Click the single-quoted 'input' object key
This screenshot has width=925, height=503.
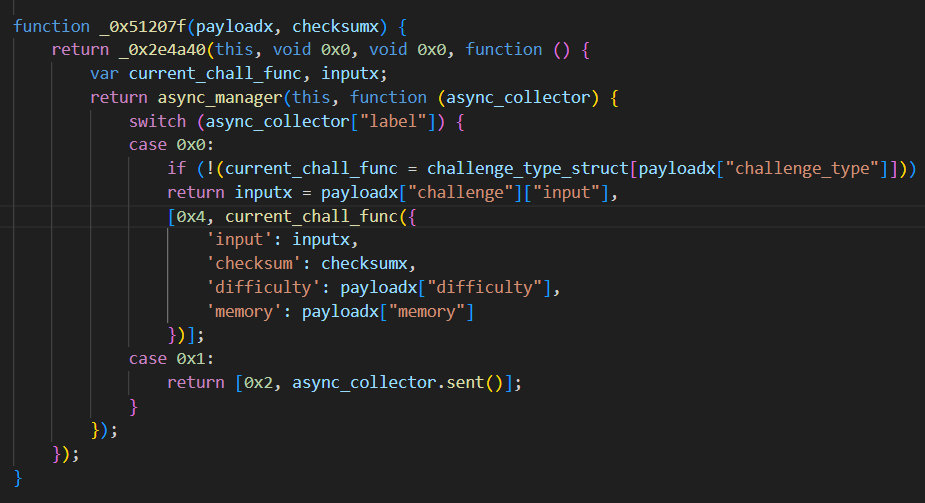click(240, 240)
